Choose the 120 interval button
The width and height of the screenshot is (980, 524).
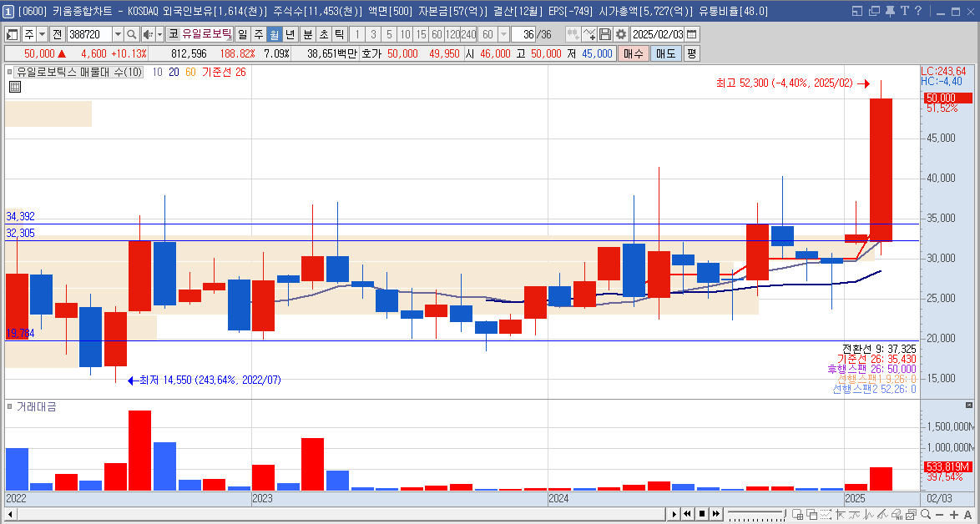[452, 34]
